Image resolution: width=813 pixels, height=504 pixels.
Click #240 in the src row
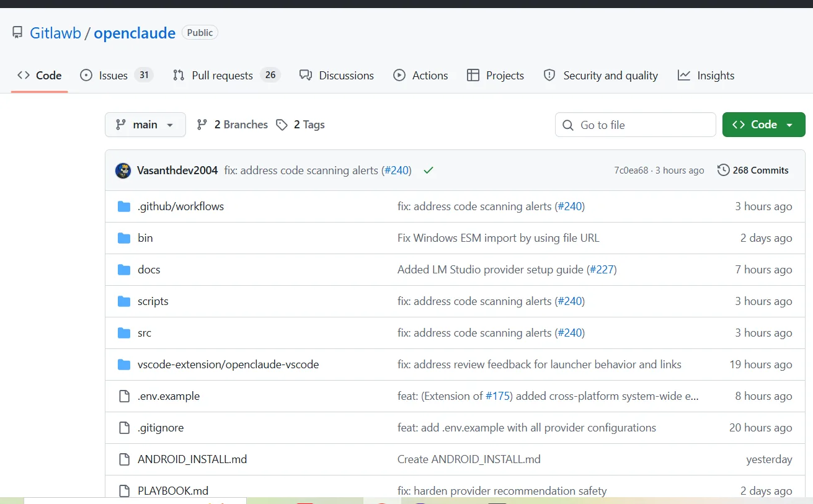pos(570,333)
